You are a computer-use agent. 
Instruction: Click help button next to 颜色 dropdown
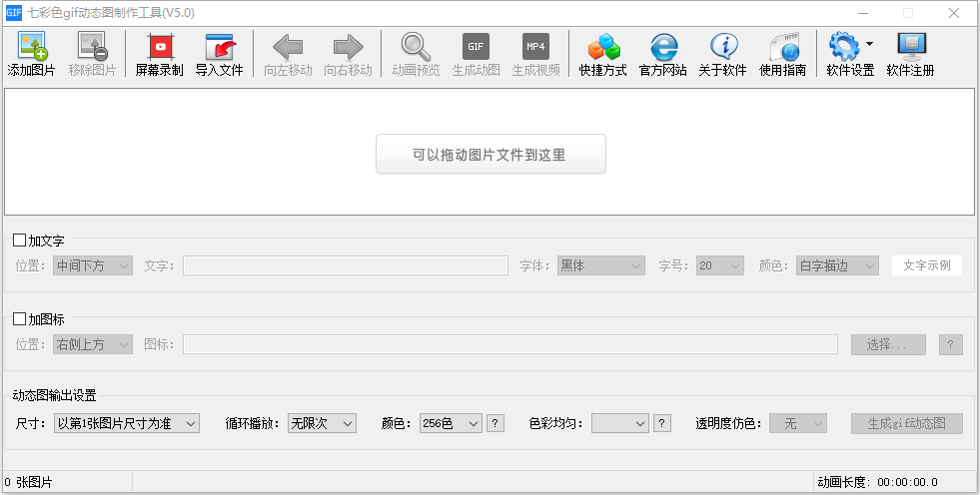tap(495, 423)
